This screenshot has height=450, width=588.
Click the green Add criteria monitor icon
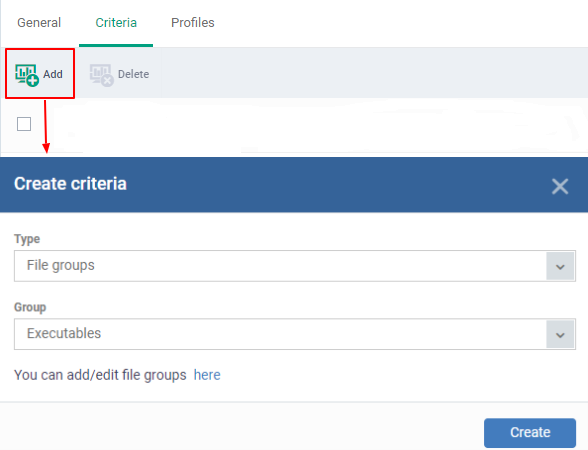[27, 75]
